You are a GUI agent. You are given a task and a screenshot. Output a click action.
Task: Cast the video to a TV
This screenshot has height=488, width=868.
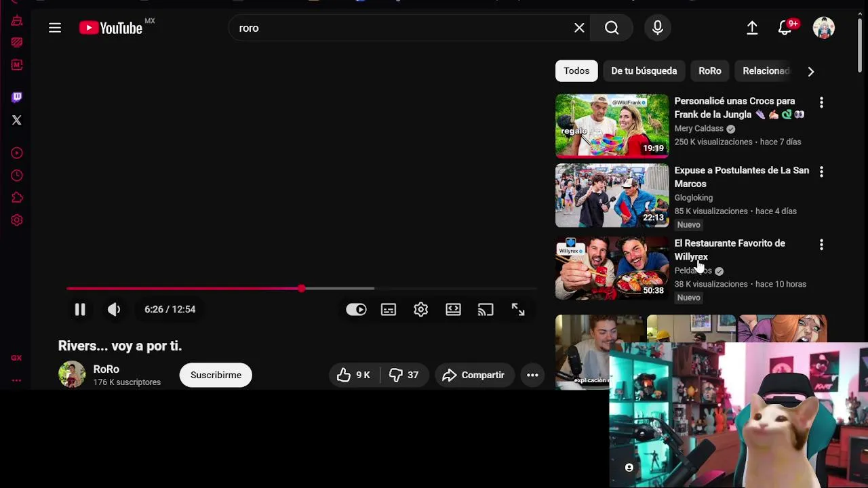486,309
